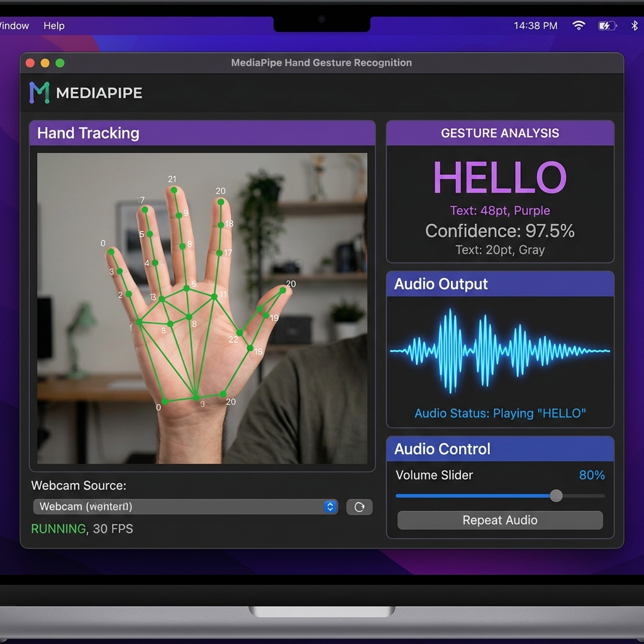644x644 pixels.
Task: Refresh the webcam source list
Action: (x=359, y=507)
